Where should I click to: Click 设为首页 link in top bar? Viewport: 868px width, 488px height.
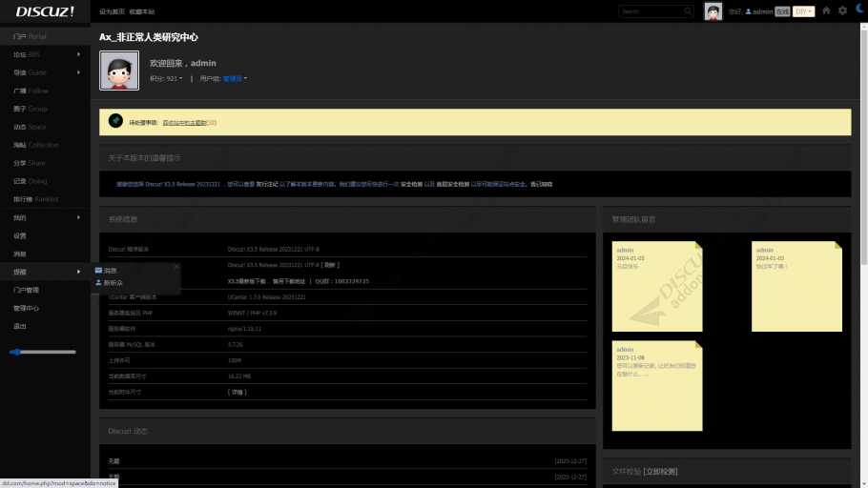[x=112, y=11]
